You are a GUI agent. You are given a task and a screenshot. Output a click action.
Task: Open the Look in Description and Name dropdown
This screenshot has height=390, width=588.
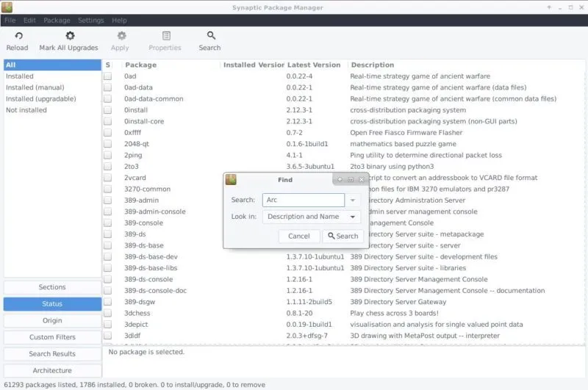pos(312,217)
